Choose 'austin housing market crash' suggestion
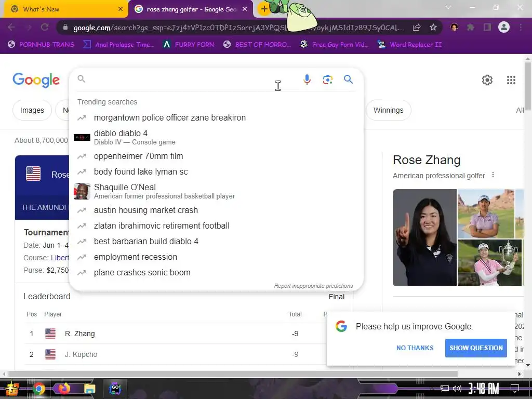The height and width of the screenshot is (399, 532). tap(216, 210)
